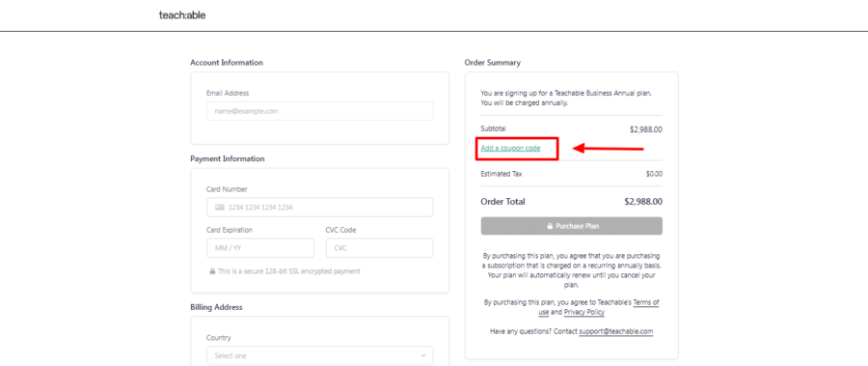Viewport: 868px width, 366px height.
Task: Open the Country Select one dropdown
Action: tap(320, 355)
